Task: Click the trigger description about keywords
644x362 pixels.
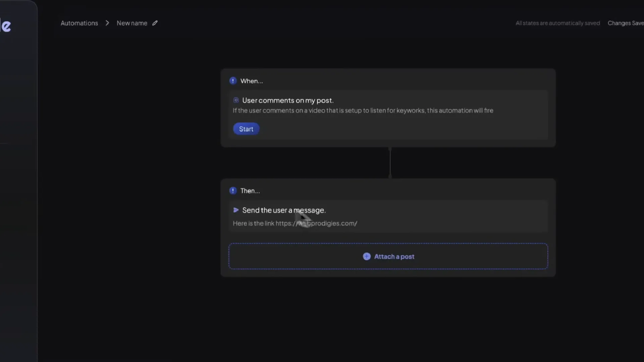Action: coord(363,111)
